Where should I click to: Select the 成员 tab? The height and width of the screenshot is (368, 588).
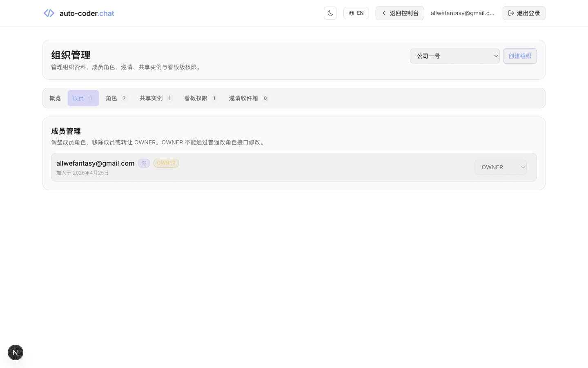pos(78,98)
